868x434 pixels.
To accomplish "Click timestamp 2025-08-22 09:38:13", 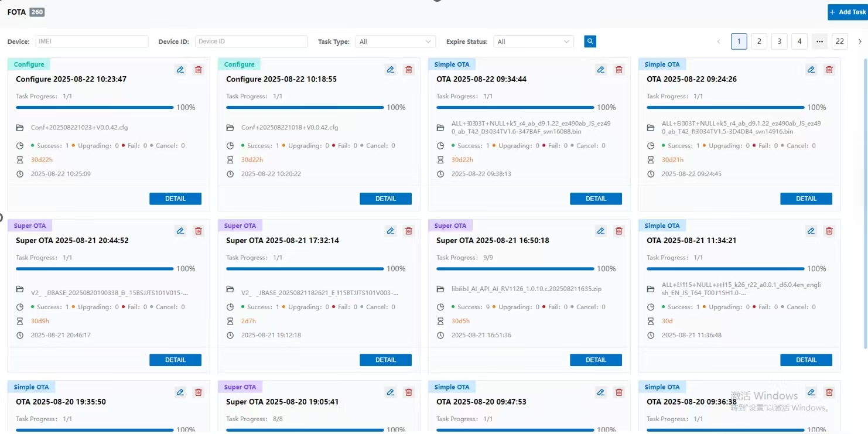I will click(481, 174).
